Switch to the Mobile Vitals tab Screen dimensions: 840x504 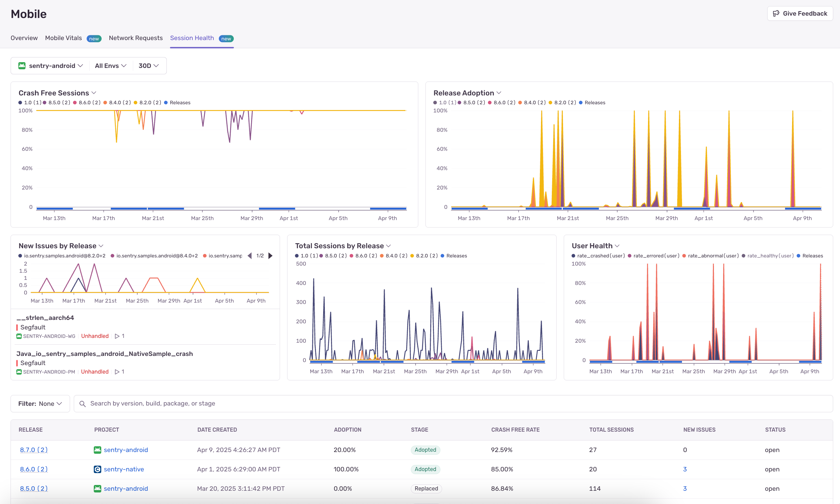click(63, 38)
